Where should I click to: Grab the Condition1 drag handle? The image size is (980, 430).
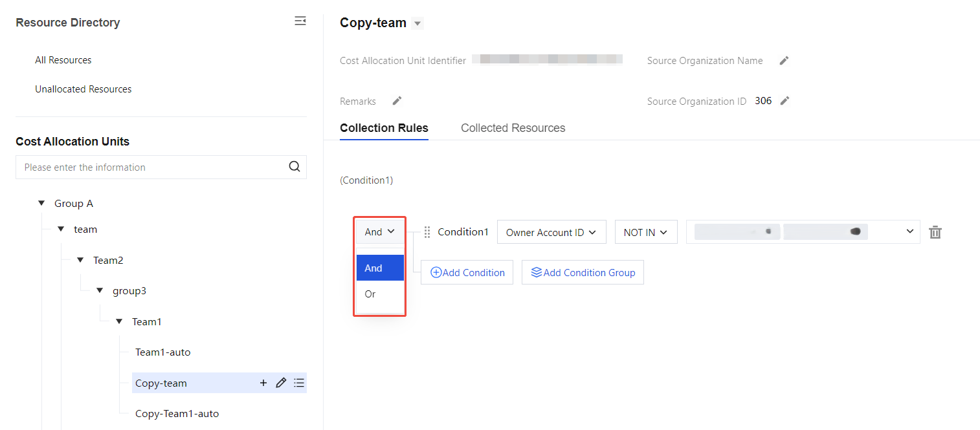427,232
